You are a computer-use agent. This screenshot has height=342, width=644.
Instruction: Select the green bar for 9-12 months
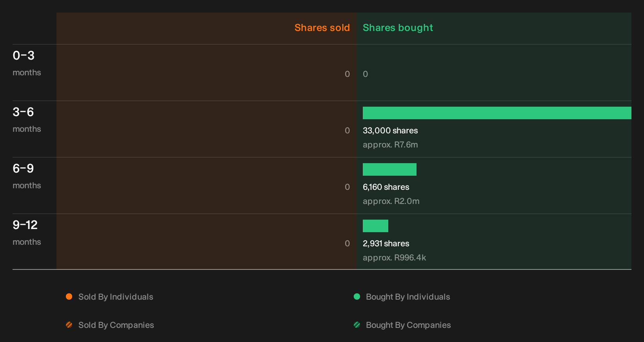point(375,226)
